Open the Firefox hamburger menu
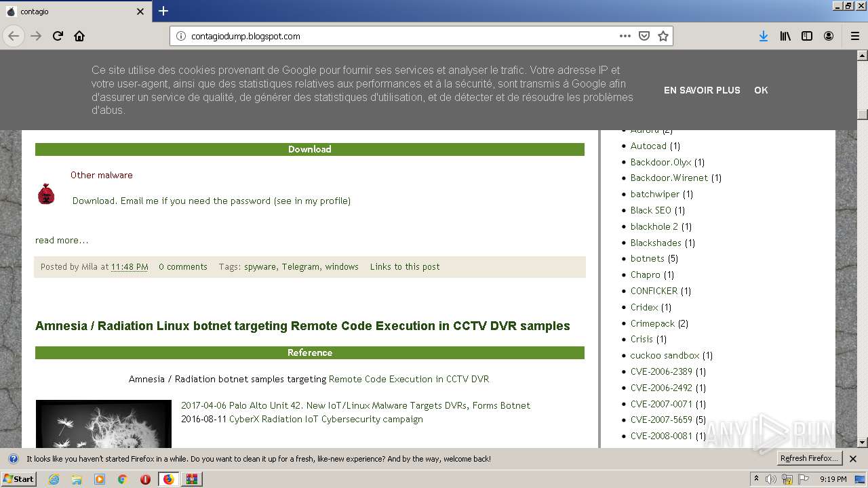868x488 pixels. coord(855,36)
